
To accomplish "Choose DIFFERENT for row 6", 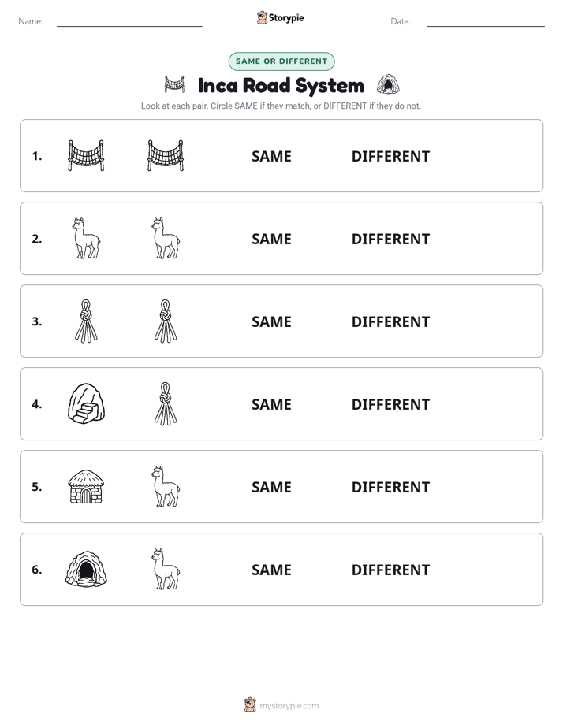I will tap(390, 570).
